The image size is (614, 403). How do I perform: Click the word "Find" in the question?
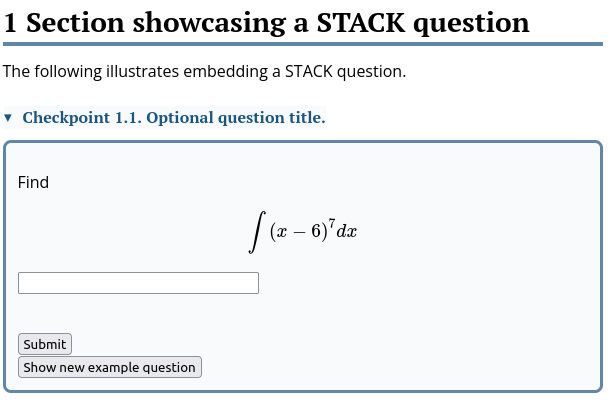(x=33, y=182)
